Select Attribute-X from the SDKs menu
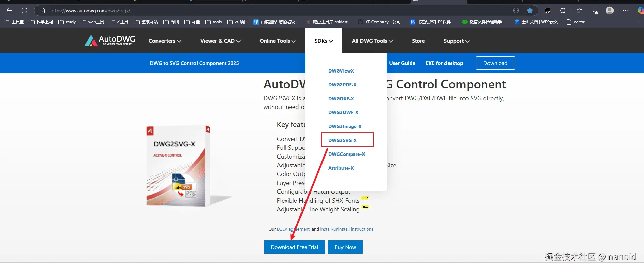This screenshot has width=644, height=269. [341, 168]
